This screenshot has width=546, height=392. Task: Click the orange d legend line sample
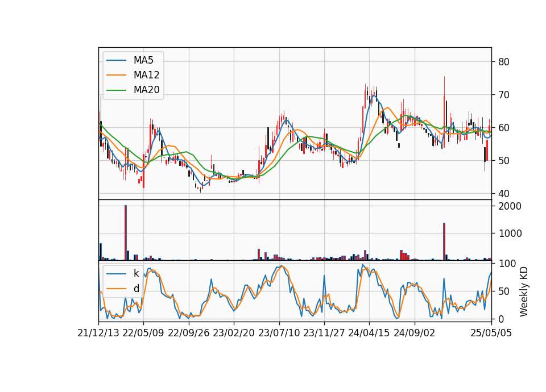tap(116, 289)
